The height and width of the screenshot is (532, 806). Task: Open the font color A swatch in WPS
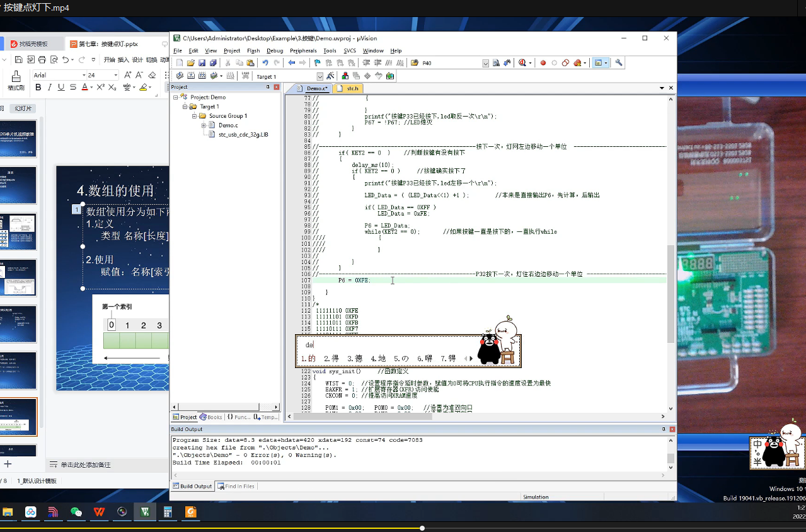pyautogui.click(x=84, y=88)
